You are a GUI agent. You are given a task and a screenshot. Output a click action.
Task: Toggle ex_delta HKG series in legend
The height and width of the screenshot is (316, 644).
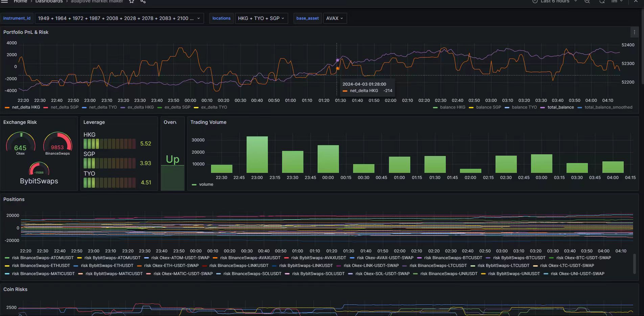[x=140, y=107]
